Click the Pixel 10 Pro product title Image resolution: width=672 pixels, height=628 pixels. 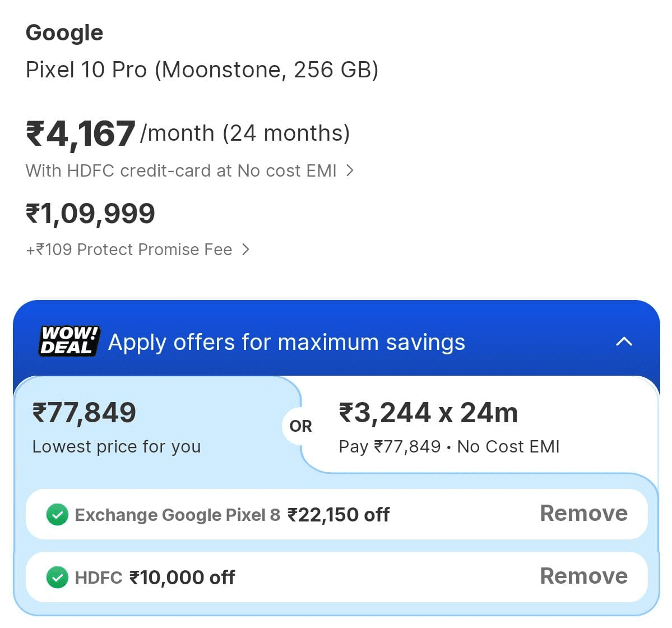202,70
